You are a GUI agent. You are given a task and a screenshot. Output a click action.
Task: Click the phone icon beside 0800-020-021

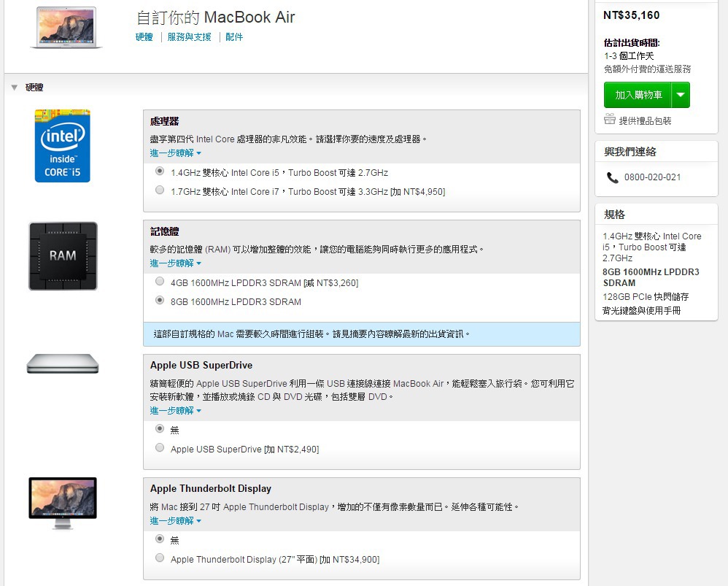coord(613,177)
